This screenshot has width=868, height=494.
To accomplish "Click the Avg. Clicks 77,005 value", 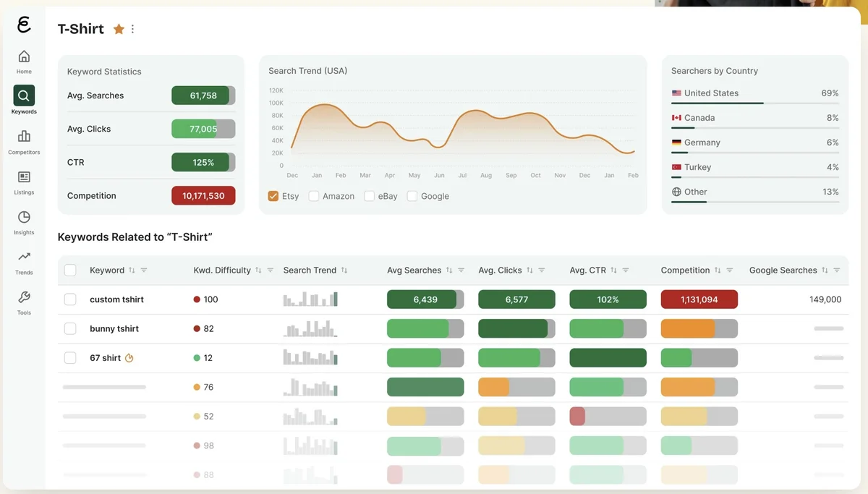I will pyautogui.click(x=203, y=129).
